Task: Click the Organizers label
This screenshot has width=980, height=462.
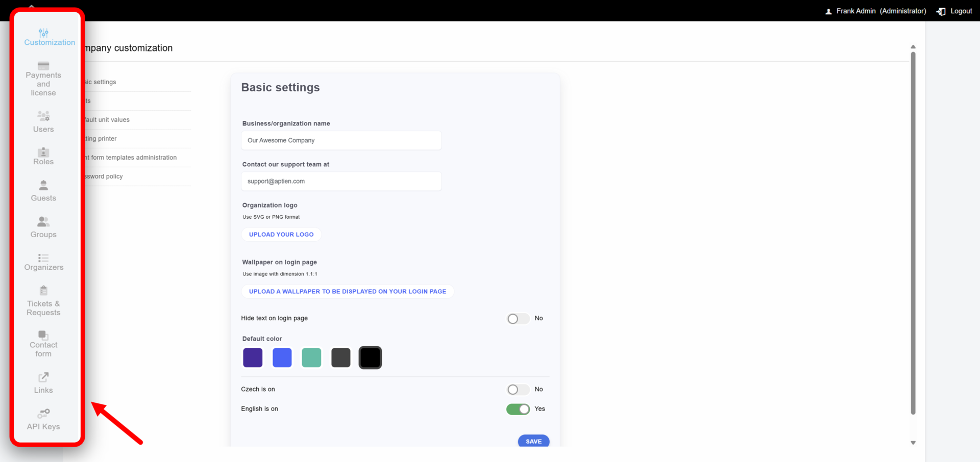Action: coord(44,267)
